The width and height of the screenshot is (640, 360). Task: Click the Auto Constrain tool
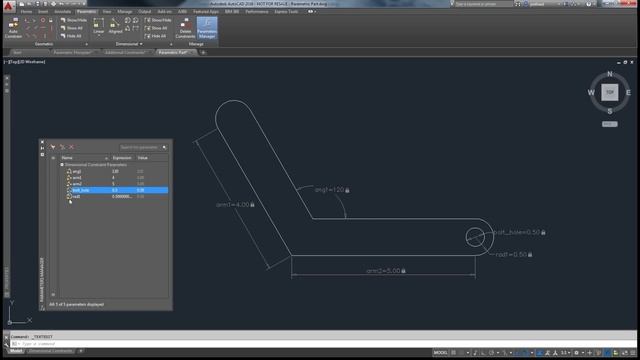pos(13,28)
